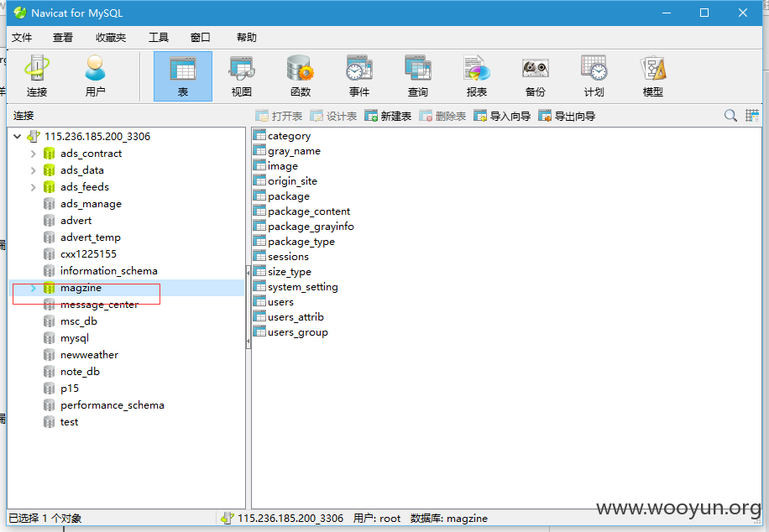Select the gray_name table
This screenshot has width=769, height=532.
pyautogui.click(x=287, y=151)
